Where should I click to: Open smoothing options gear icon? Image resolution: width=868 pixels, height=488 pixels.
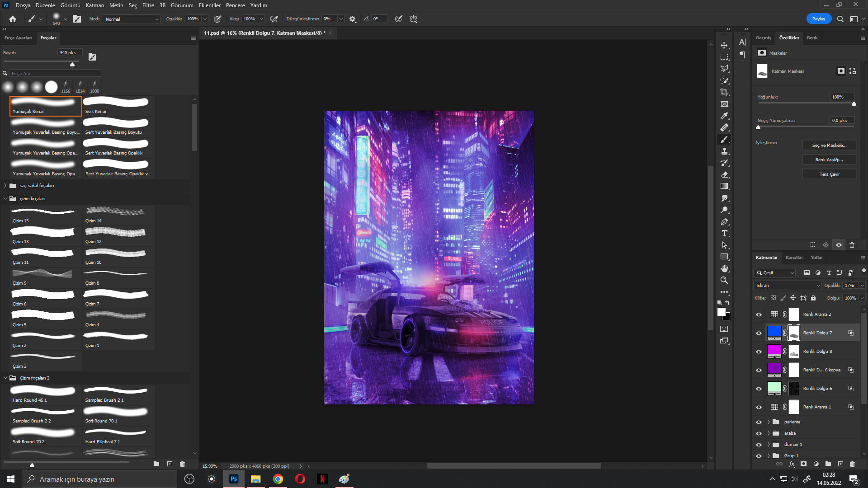point(353,19)
